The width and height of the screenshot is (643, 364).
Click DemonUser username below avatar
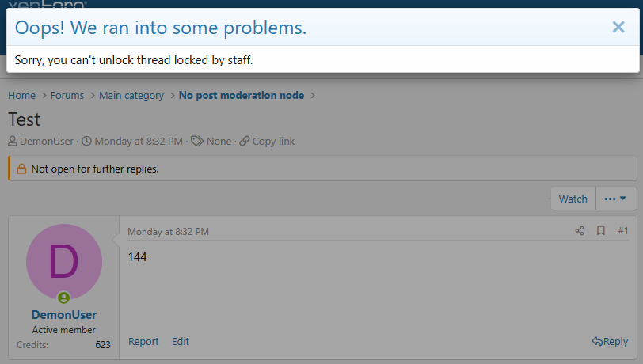coord(64,315)
